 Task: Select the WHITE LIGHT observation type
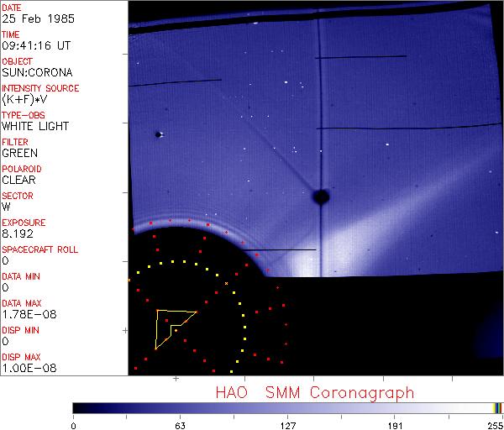point(35,127)
